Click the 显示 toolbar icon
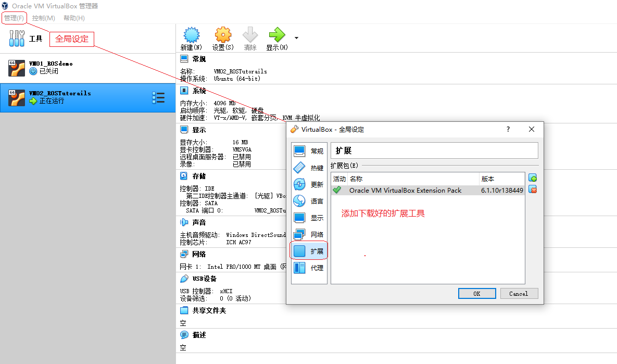This screenshot has width=617, height=364. (276, 37)
